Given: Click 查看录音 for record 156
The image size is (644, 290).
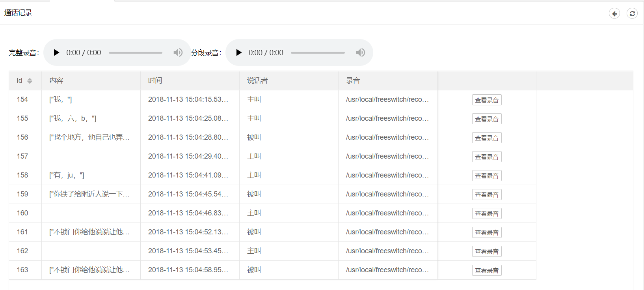Looking at the screenshot, I should pos(486,138).
